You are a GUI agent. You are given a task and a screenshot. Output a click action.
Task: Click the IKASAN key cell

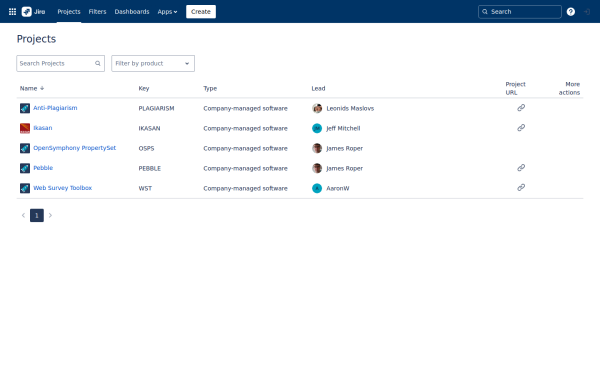click(149, 128)
